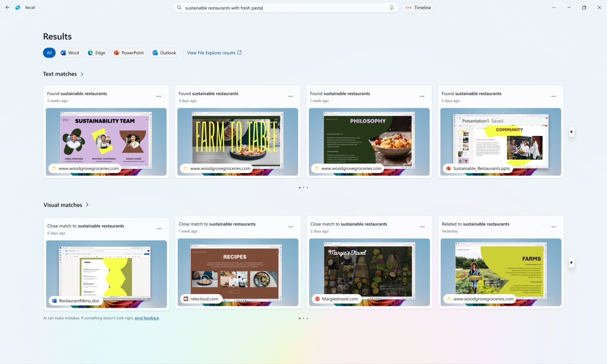Image resolution: width=607 pixels, height=364 pixels.
Task: Open the Timeline view button
Action: point(419,8)
